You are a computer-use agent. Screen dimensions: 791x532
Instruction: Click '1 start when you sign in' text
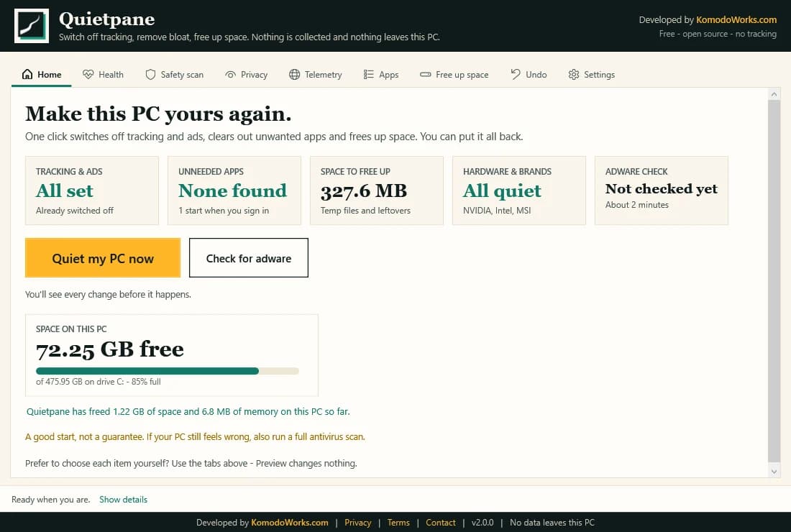[x=224, y=210]
